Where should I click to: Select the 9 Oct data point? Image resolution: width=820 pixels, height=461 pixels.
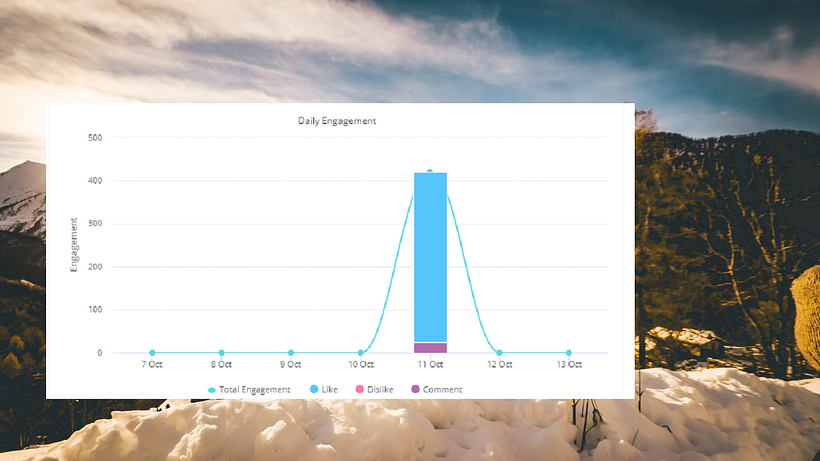point(291,353)
